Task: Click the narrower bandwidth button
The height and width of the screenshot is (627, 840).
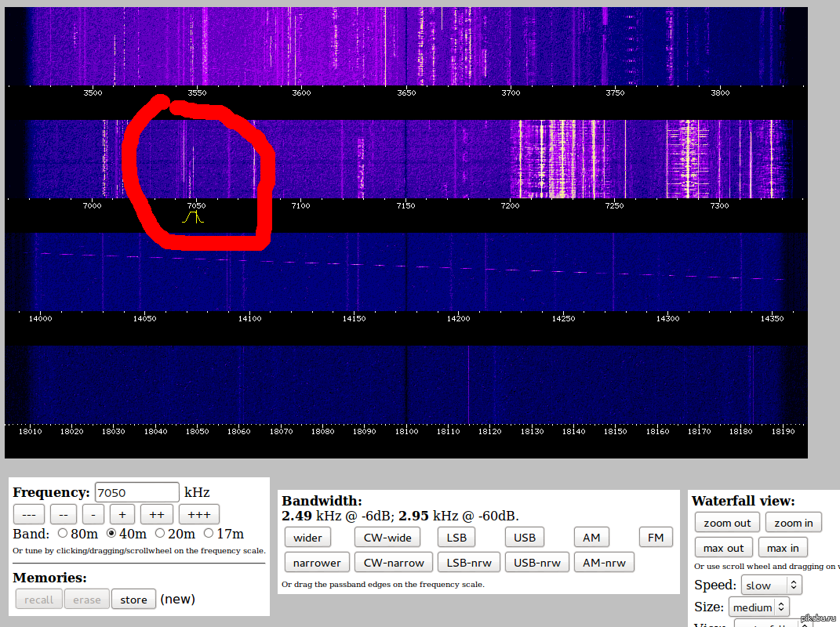Action: pyautogui.click(x=317, y=562)
